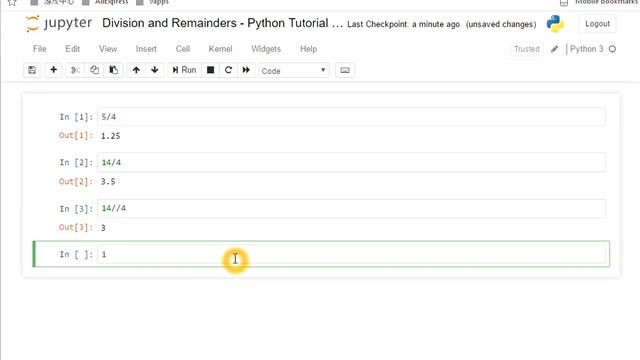Interrupt the kernel with stop icon
The height and width of the screenshot is (360, 640).
[211, 70]
